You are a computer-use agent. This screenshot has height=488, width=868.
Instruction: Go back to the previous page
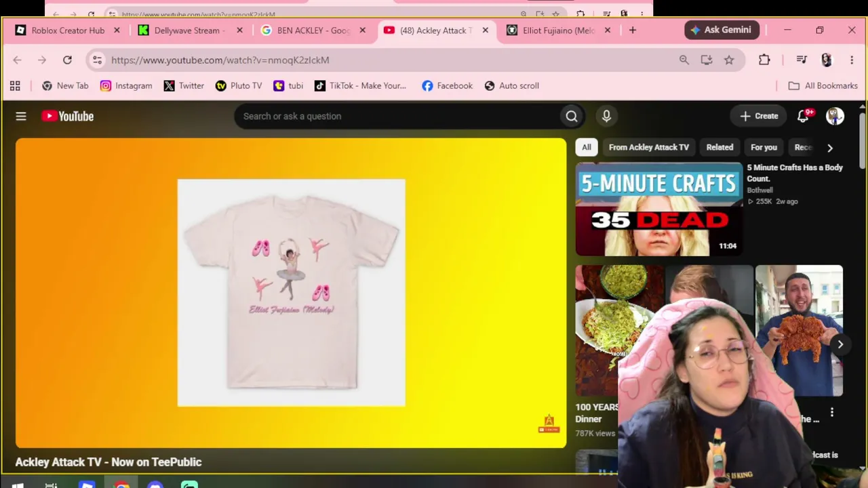(17, 60)
